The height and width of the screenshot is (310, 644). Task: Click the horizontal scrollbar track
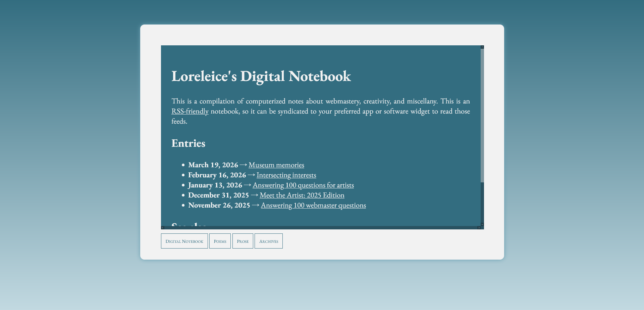pos(322,227)
